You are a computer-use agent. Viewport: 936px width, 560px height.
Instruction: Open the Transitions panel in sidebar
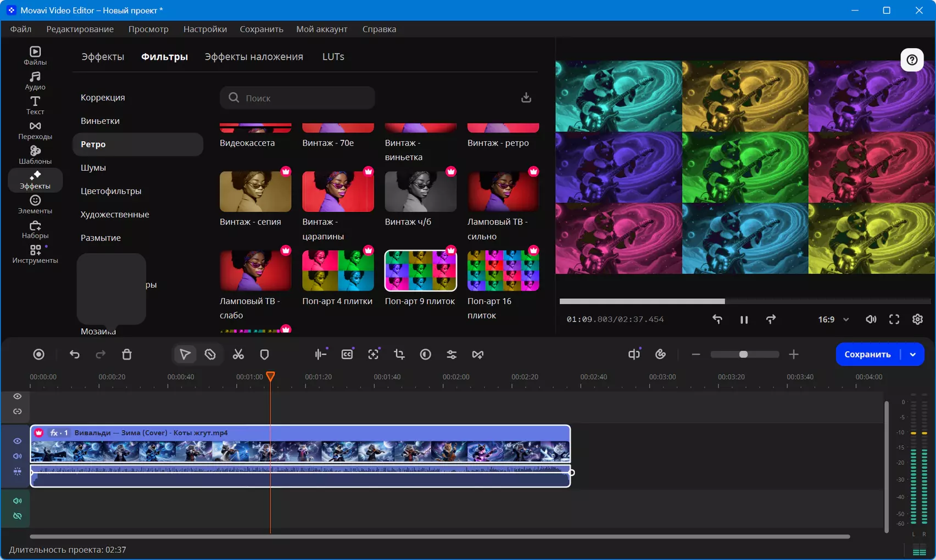(35, 131)
